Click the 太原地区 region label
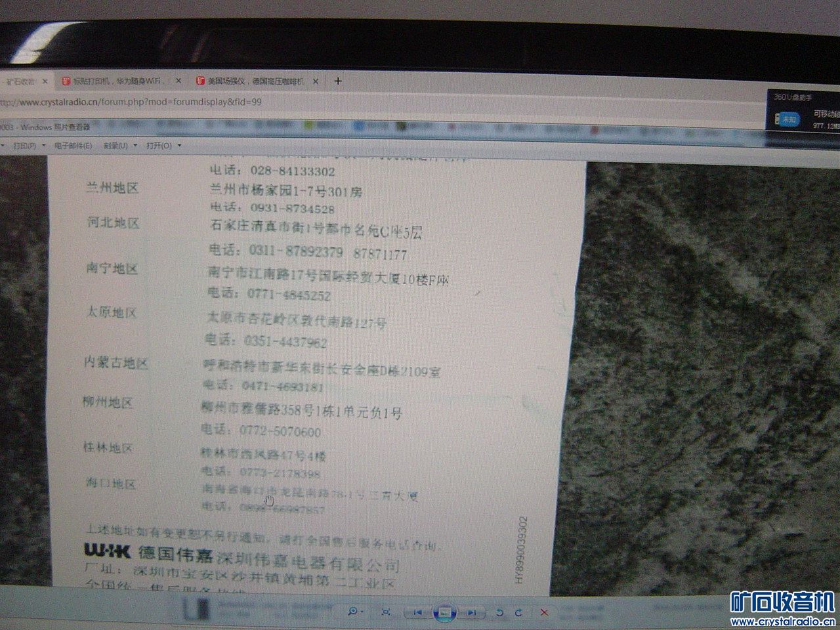Viewport: 840px width, 630px height. tap(112, 312)
